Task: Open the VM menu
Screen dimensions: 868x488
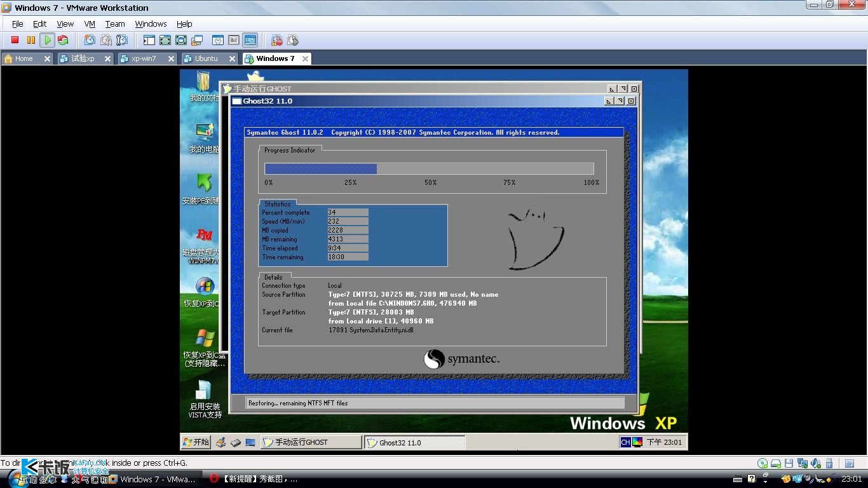Action: pos(90,24)
